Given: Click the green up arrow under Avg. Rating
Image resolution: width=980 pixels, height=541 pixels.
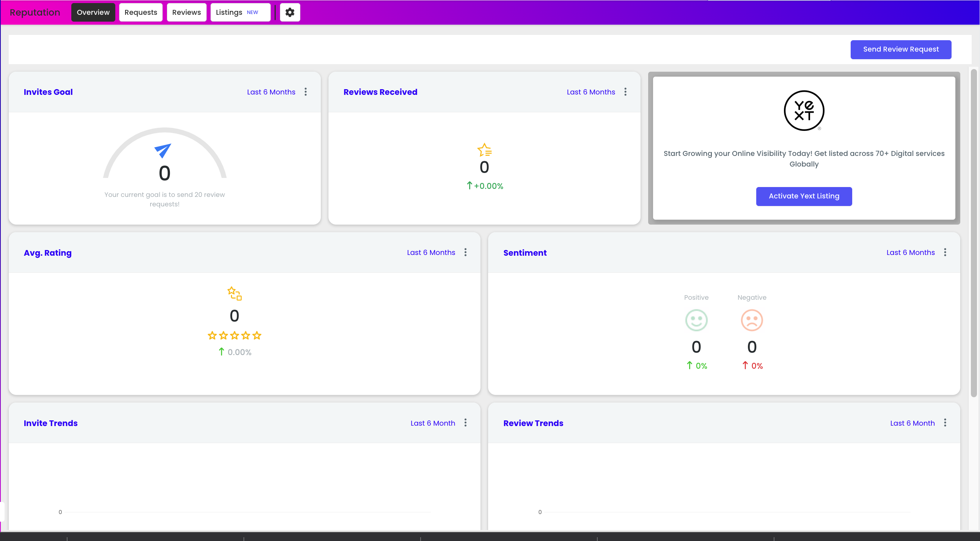Looking at the screenshot, I should click(221, 352).
